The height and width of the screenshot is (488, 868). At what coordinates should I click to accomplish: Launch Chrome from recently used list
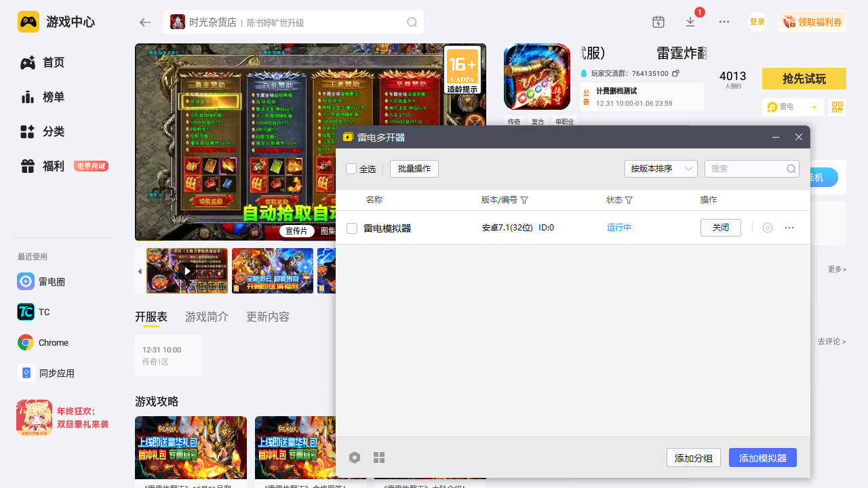click(43, 342)
